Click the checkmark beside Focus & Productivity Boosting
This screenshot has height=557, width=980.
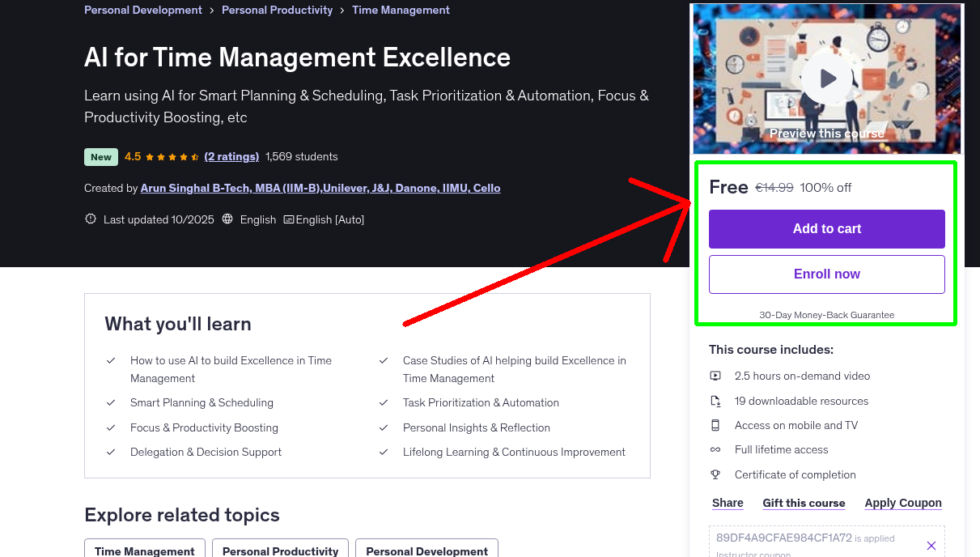[x=111, y=427]
